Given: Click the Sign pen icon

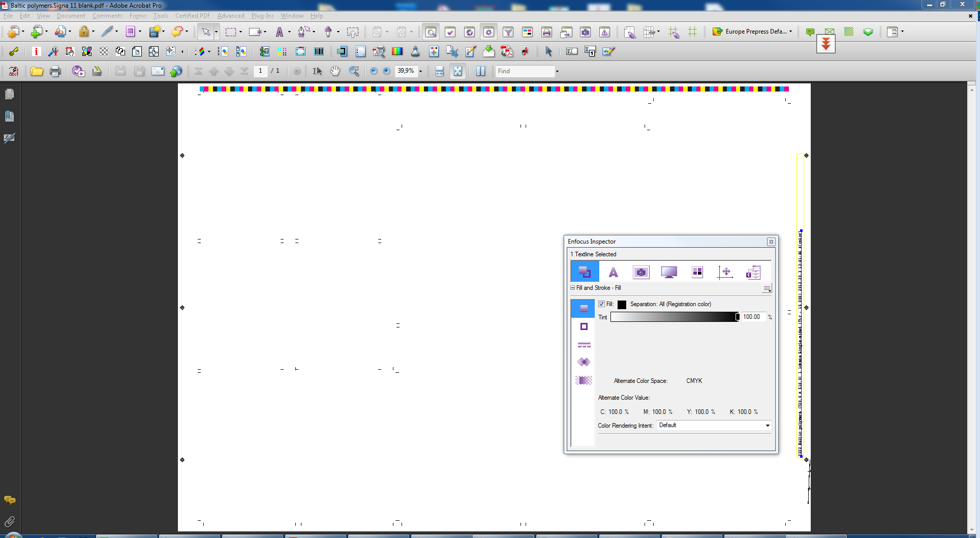Looking at the screenshot, I should pyautogui.click(x=107, y=32).
